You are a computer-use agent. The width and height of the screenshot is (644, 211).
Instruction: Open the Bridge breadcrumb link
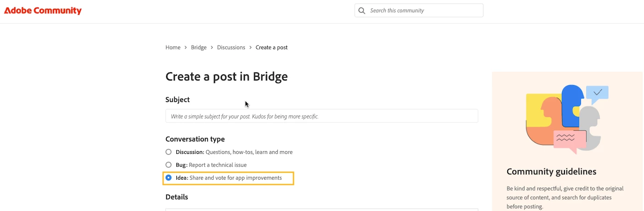click(199, 47)
